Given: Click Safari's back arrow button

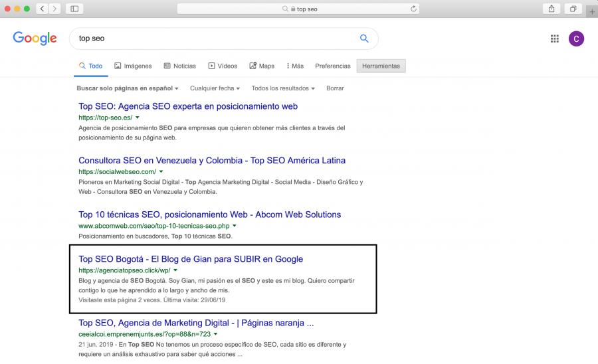Looking at the screenshot, I should point(42,9).
